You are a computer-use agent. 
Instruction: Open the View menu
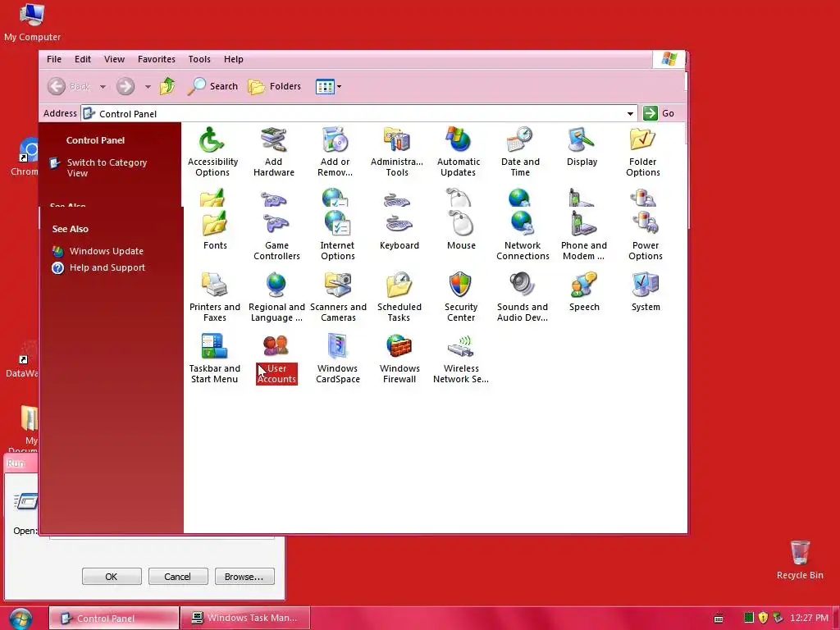[114, 59]
